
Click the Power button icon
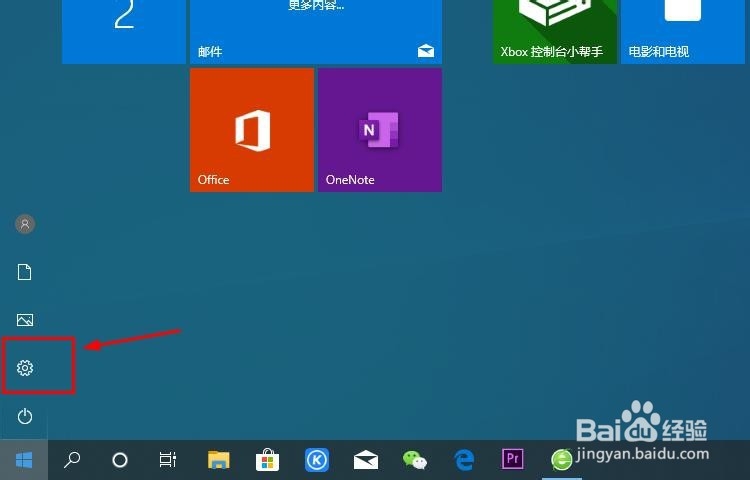click(x=25, y=416)
